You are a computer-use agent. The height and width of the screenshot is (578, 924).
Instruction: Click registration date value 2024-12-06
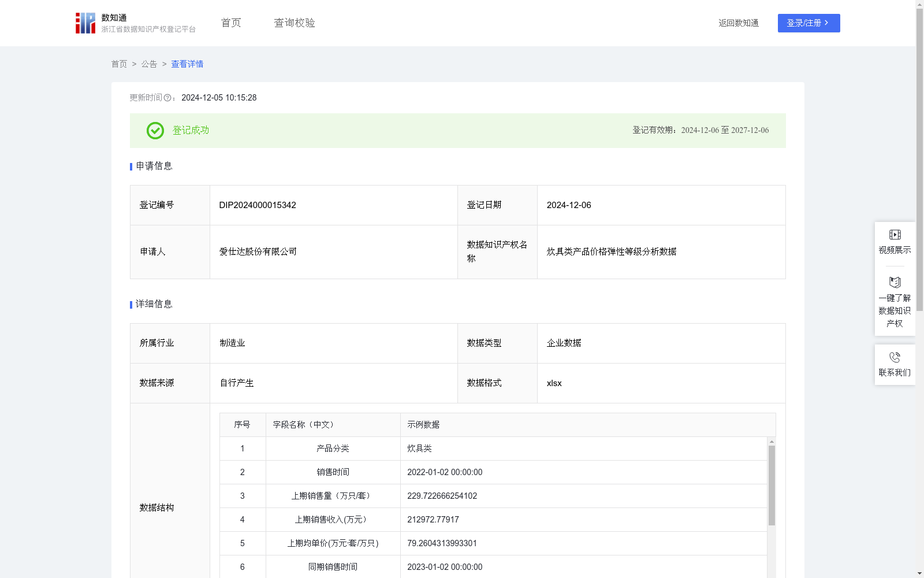[569, 205]
